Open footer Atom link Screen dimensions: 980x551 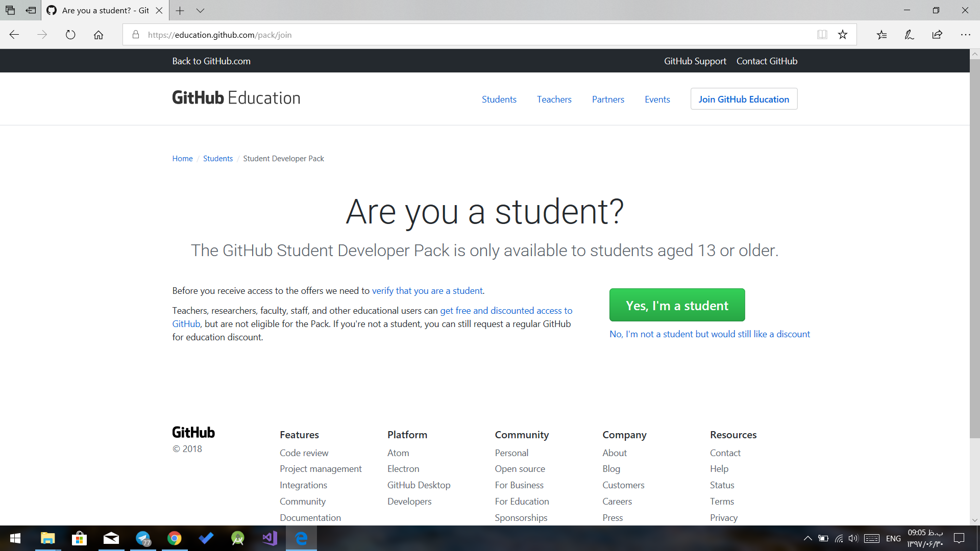click(x=398, y=453)
